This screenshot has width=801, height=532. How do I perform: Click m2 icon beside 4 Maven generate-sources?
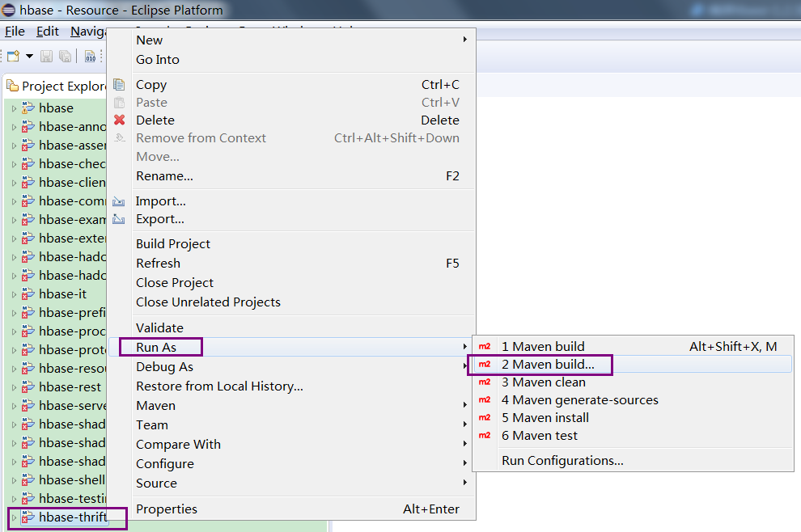(x=485, y=399)
